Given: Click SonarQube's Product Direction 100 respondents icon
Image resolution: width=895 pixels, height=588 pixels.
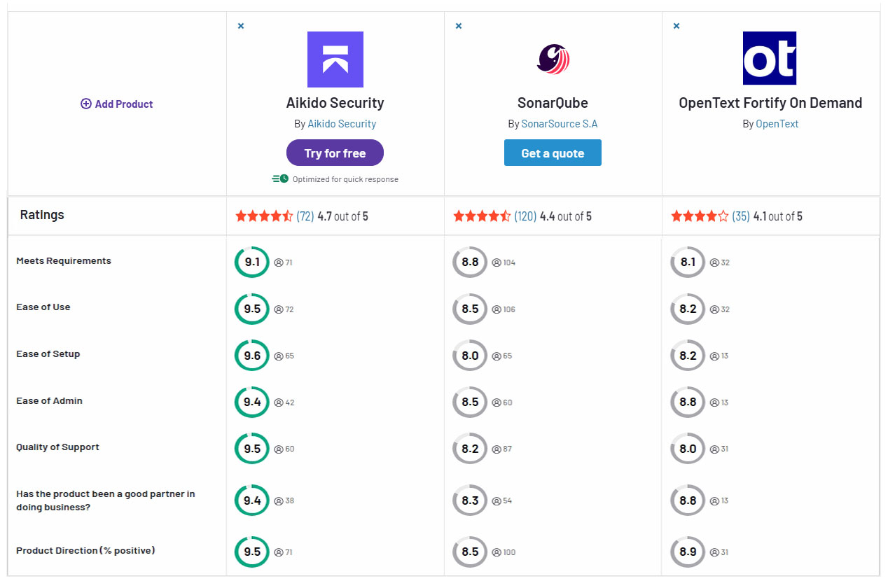Looking at the screenshot, I should coord(497,552).
